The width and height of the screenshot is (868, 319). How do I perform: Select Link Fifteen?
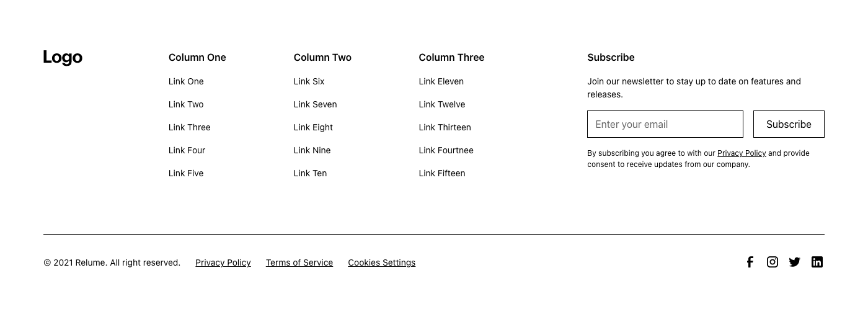(441, 173)
